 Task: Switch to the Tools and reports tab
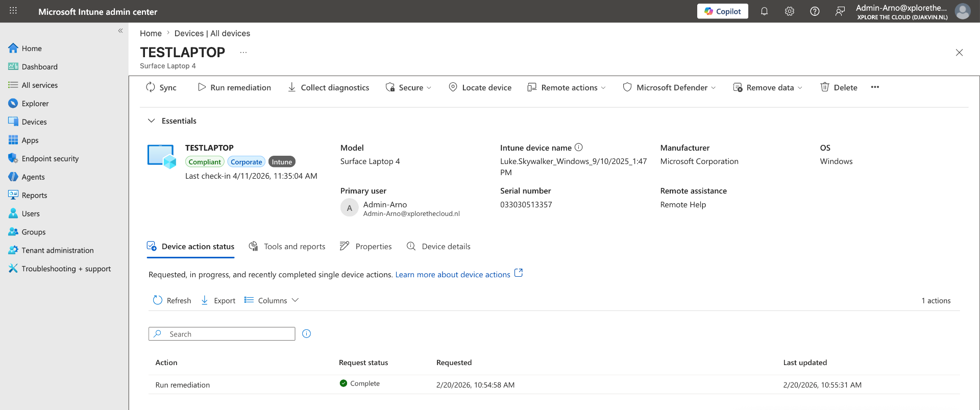pyautogui.click(x=287, y=247)
